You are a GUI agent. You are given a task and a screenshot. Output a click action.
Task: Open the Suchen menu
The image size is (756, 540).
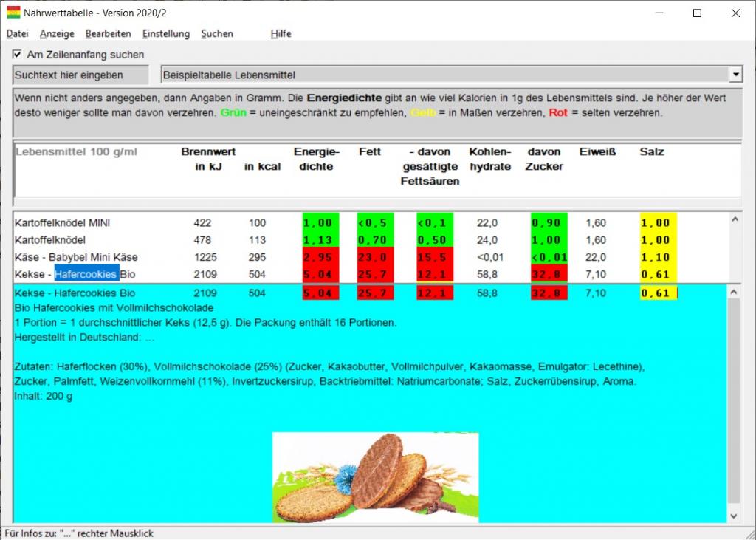pyautogui.click(x=217, y=34)
